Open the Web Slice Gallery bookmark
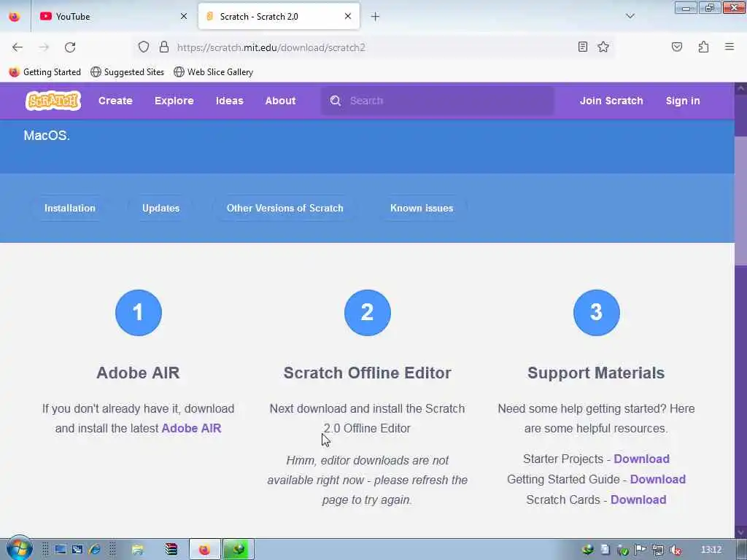747x560 pixels. [x=214, y=72]
